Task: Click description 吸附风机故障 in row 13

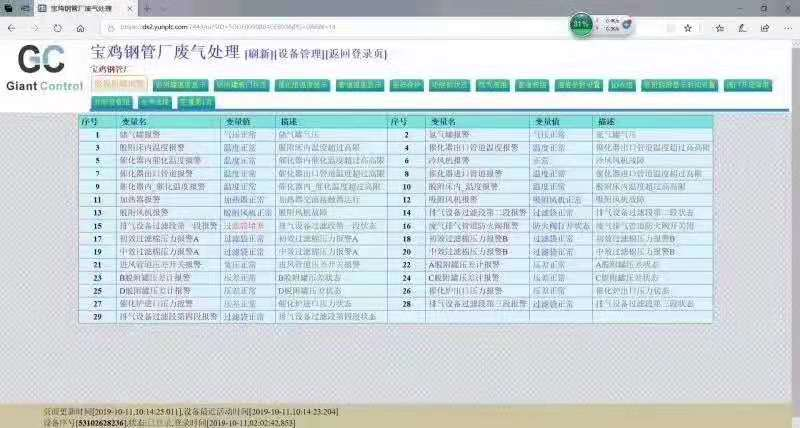Action: (303, 212)
